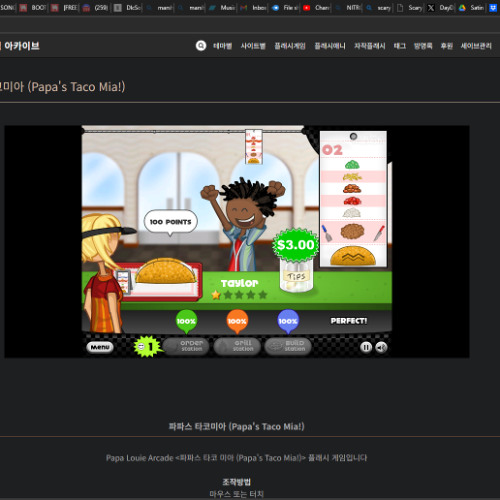Click the green 100% order score bubble

186,322
